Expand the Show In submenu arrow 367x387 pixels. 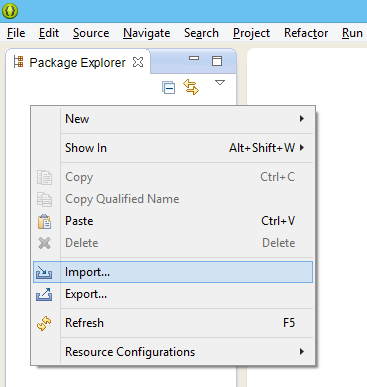coord(302,147)
